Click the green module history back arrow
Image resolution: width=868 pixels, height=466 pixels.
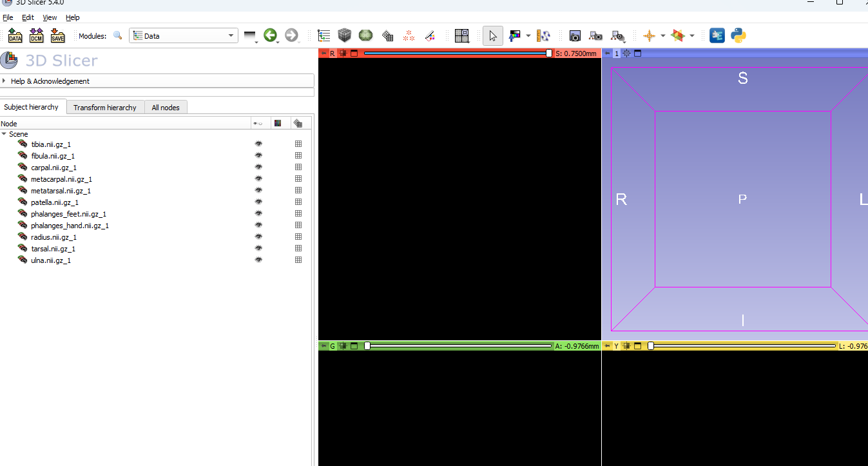271,35
